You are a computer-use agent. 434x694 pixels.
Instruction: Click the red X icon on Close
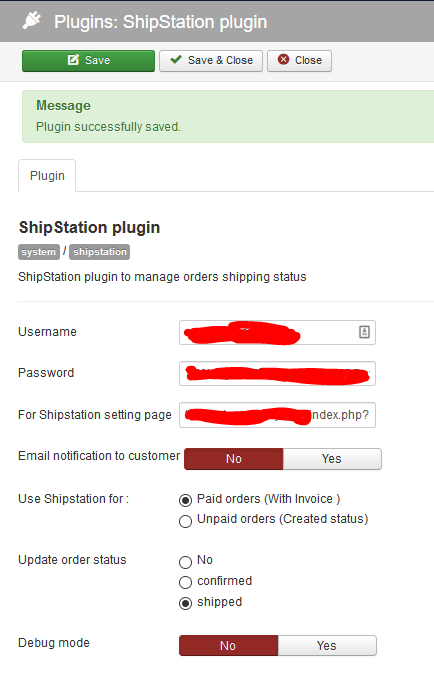point(284,59)
